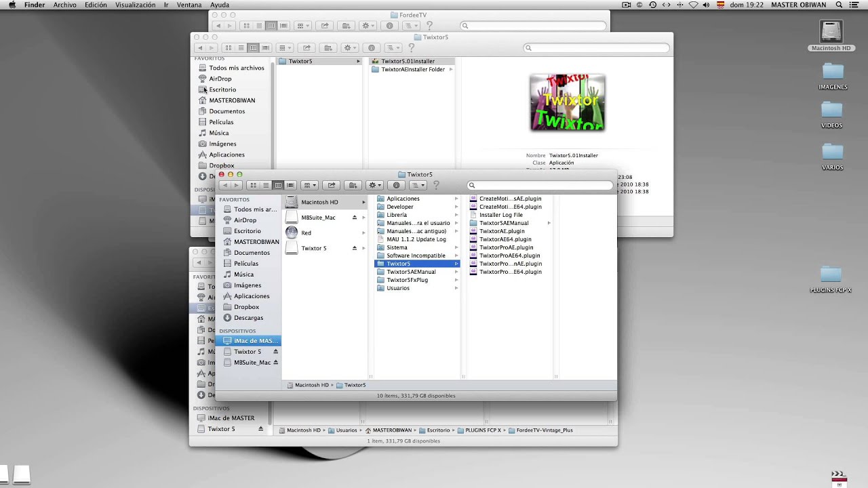868x488 pixels.
Task: Open path dropdown in front Twixtor5 window toolbar
Action: pyautogui.click(x=418, y=185)
